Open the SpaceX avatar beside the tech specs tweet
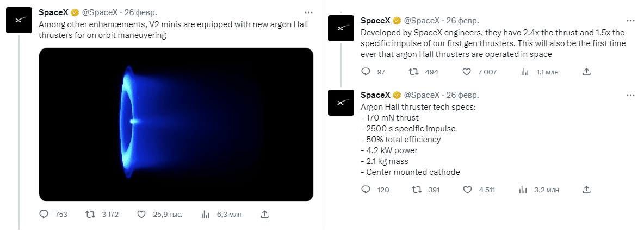This screenshot has height=233, width=644. point(341,102)
